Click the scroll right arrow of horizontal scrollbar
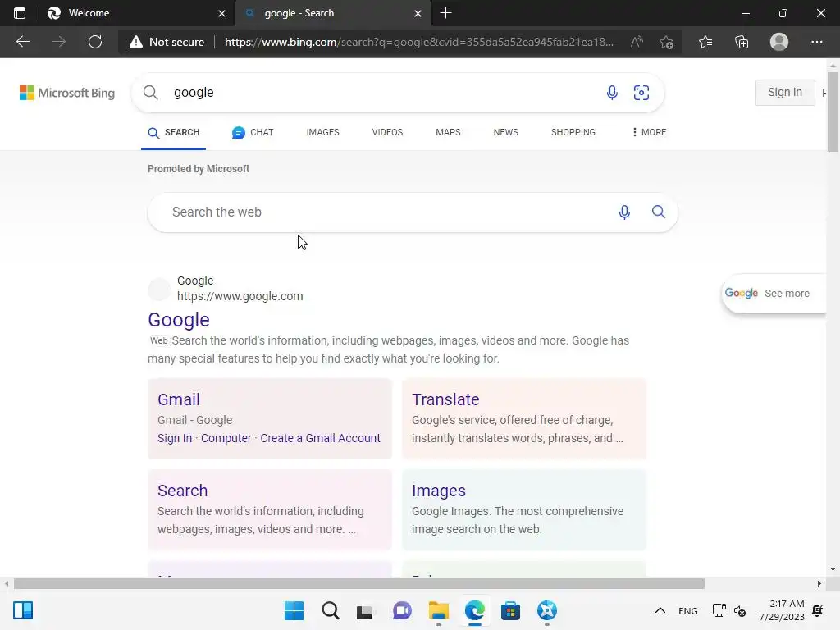 coord(819,583)
